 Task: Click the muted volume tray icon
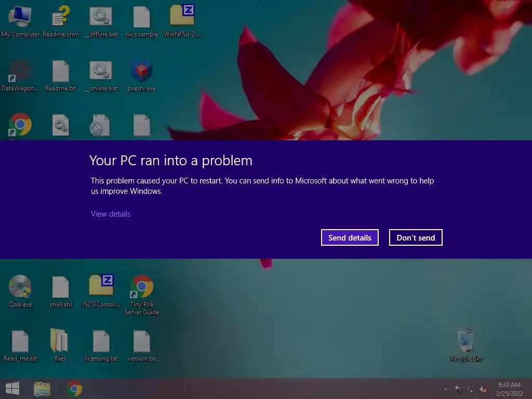[483, 389]
